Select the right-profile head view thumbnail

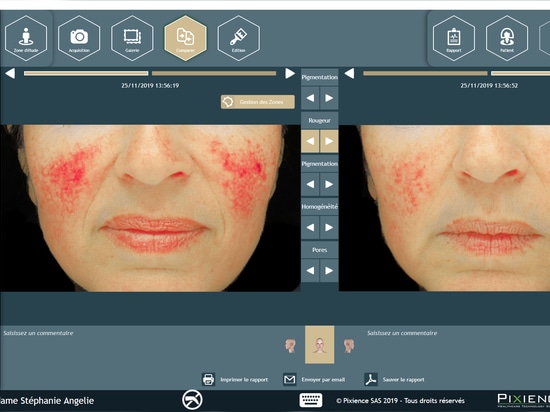pyautogui.click(x=349, y=346)
